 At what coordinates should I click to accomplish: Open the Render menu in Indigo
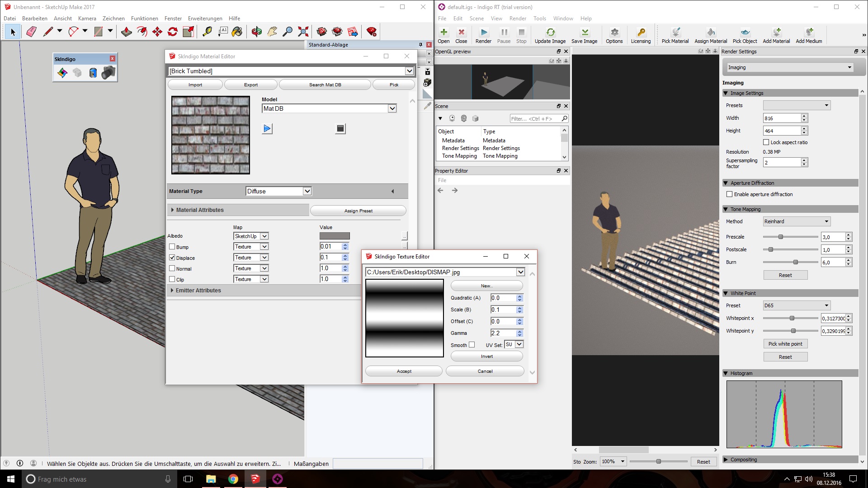(x=517, y=19)
